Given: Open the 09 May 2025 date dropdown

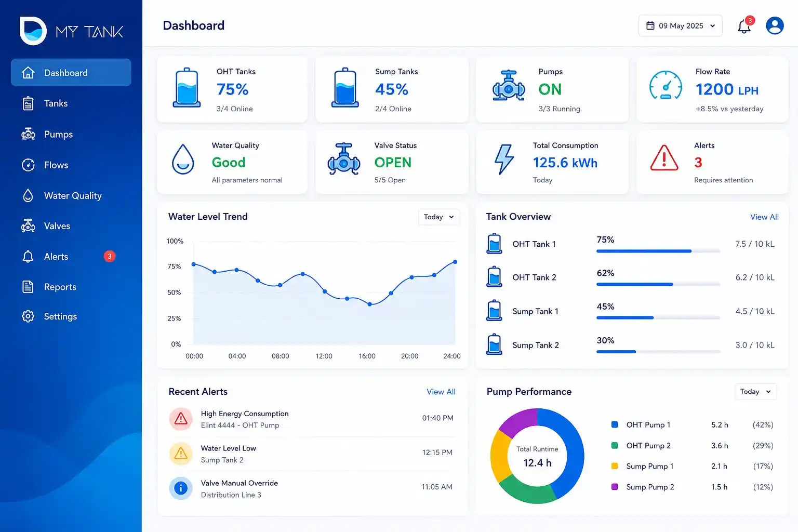Looking at the screenshot, I should 681,25.
